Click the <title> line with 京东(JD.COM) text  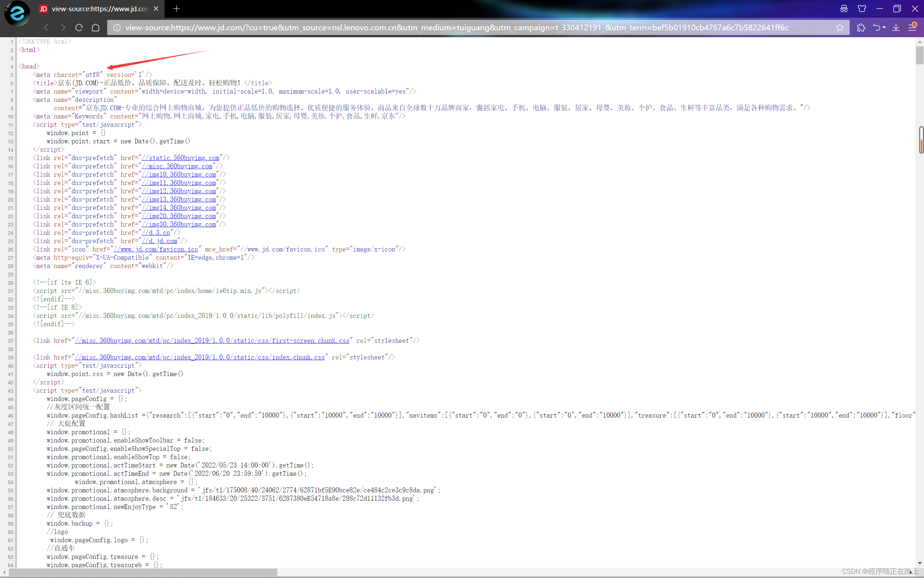(152, 83)
